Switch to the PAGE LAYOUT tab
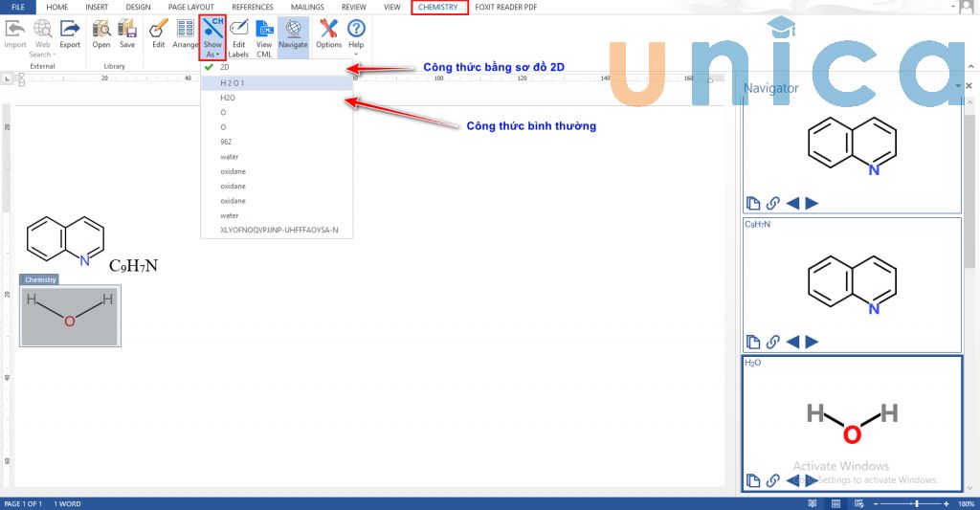This screenshot has width=980, height=510. point(190,7)
